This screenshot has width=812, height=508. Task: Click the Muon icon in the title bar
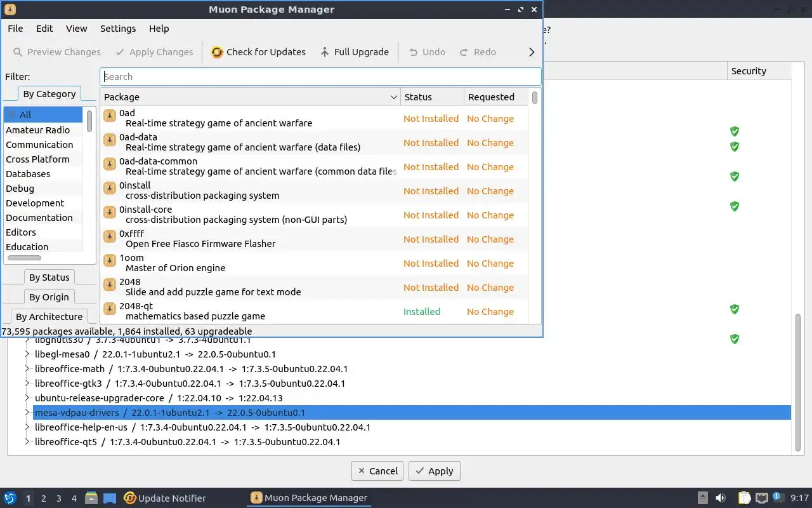[x=10, y=10]
